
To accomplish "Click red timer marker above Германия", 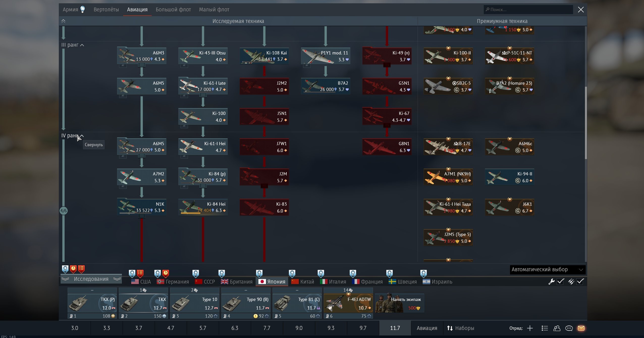I will (x=166, y=273).
